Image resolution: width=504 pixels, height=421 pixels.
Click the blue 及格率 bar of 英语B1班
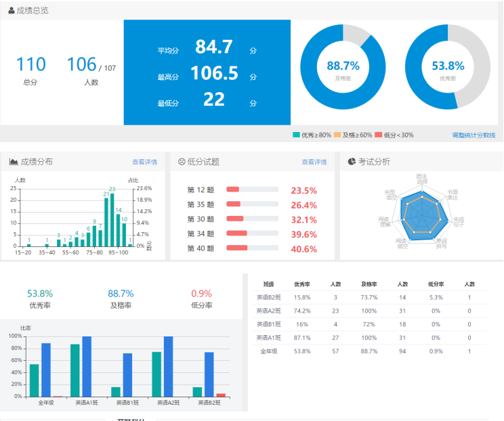[x=127, y=375]
